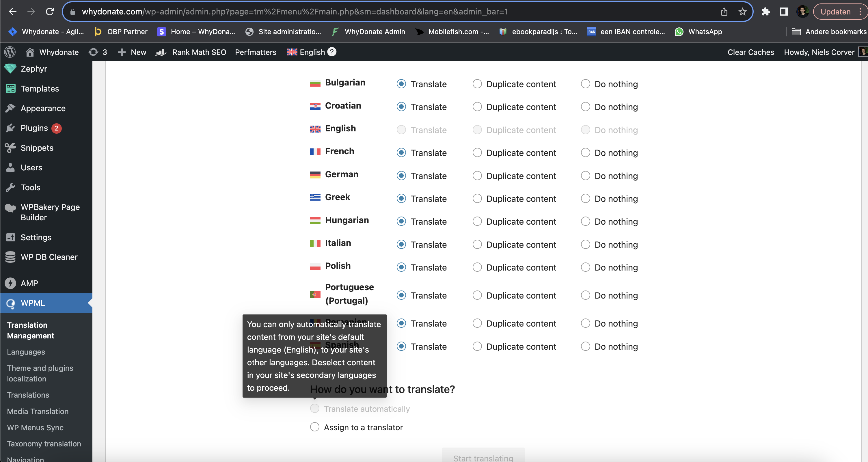
Task: Open Rank Math SEO admin bar menu
Action: (x=191, y=52)
